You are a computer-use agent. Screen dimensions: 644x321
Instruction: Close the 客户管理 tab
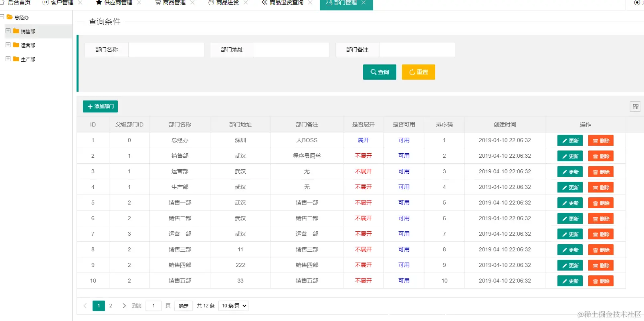coord(80,2)
